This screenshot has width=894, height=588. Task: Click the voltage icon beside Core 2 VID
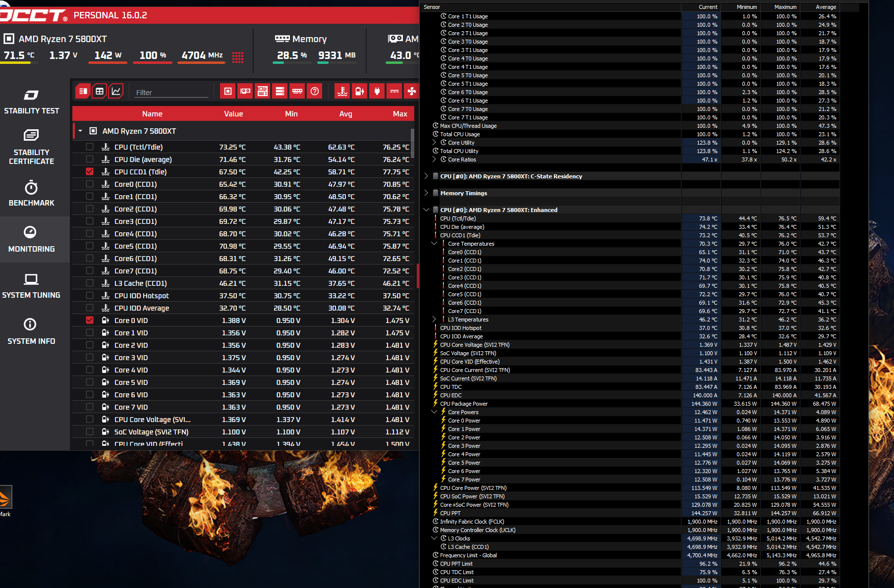106,345
